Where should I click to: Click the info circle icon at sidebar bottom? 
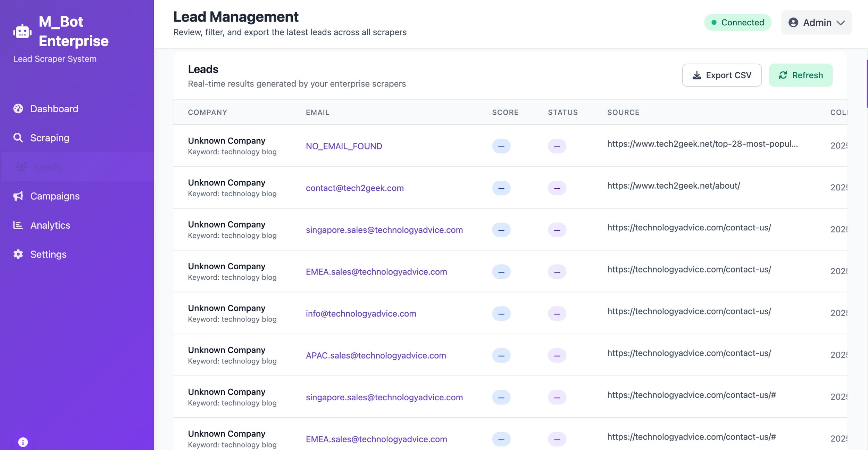[x=23, y=442]
